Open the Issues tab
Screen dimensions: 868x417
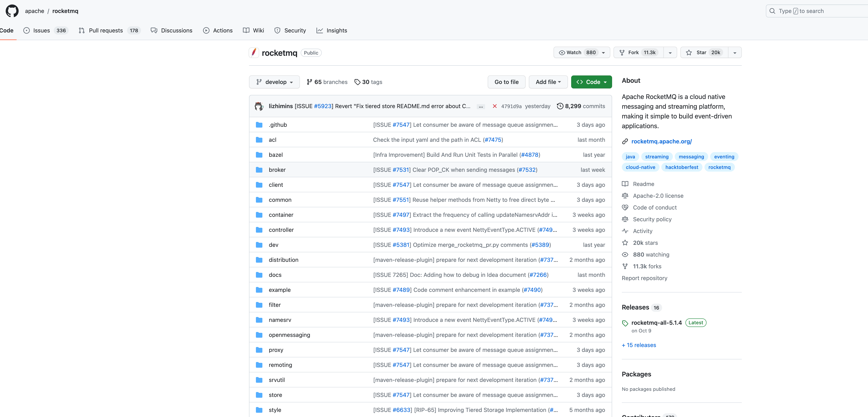coord(46,30)
